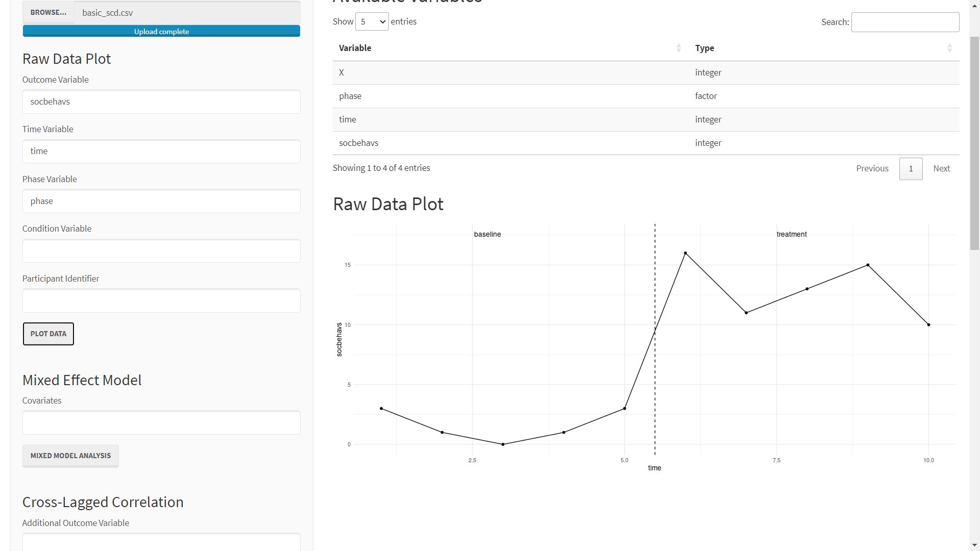Select the socbehavs row in variables table
The height and width of the screenshot is (551, 980).
[x=646, y=143]
